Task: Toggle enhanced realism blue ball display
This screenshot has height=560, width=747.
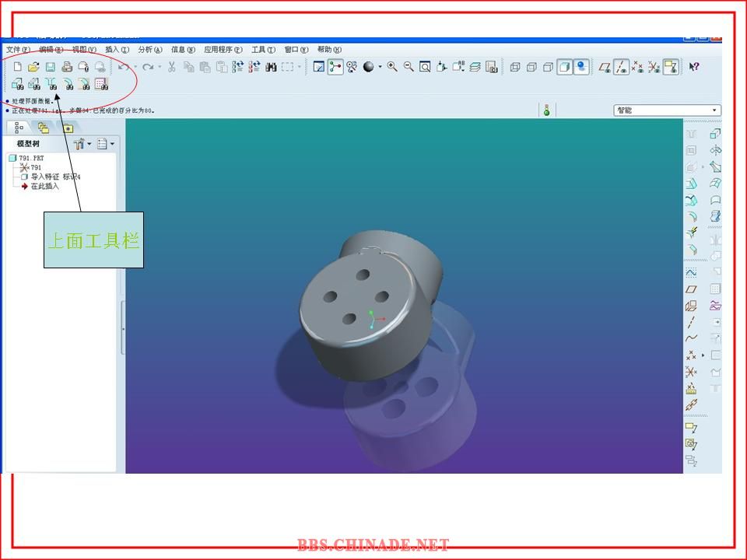Action: [581, 67]
